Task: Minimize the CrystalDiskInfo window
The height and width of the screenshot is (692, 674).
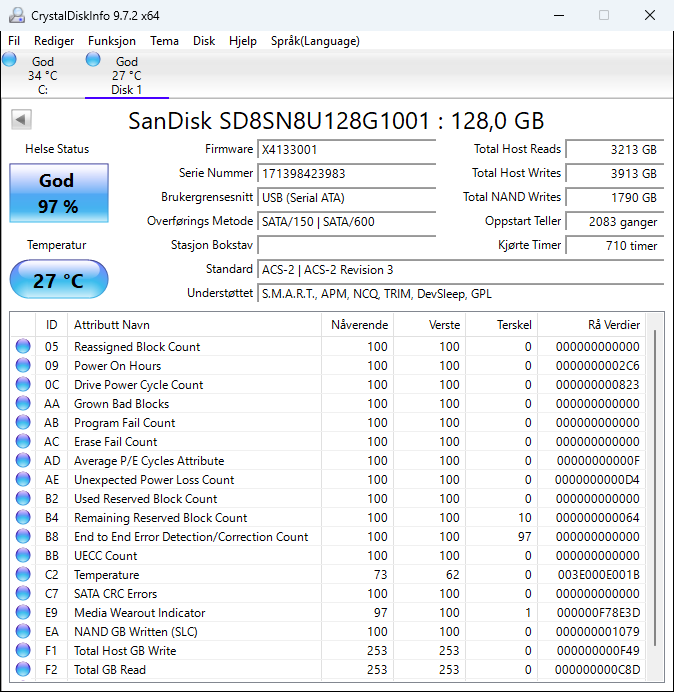Action: point(559,15)
